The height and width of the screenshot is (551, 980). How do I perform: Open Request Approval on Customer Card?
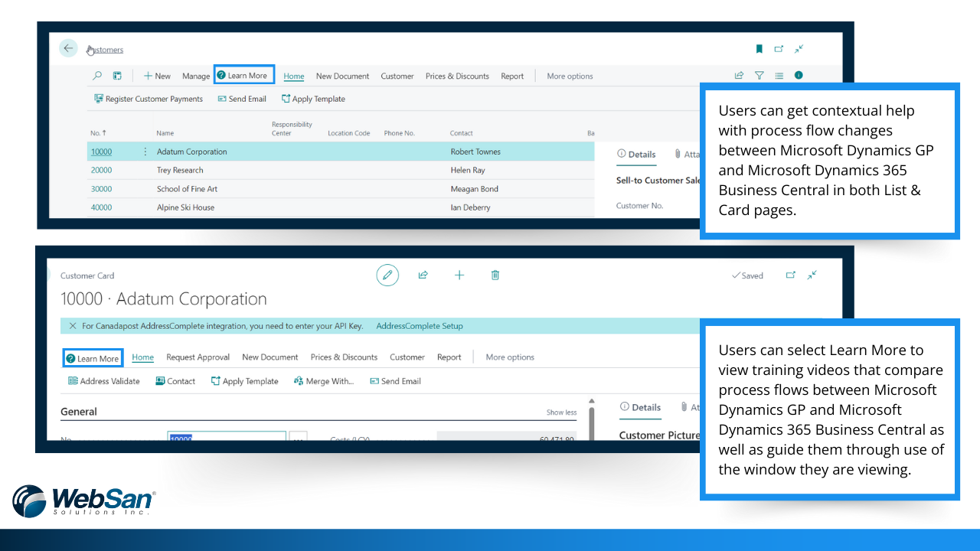[198, 357]
